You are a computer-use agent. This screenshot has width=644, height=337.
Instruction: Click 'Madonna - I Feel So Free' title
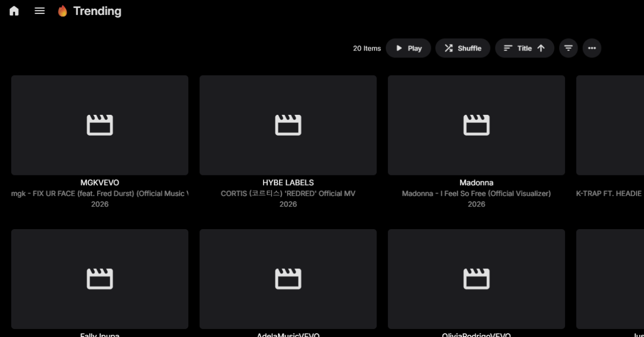pos(477,193)
